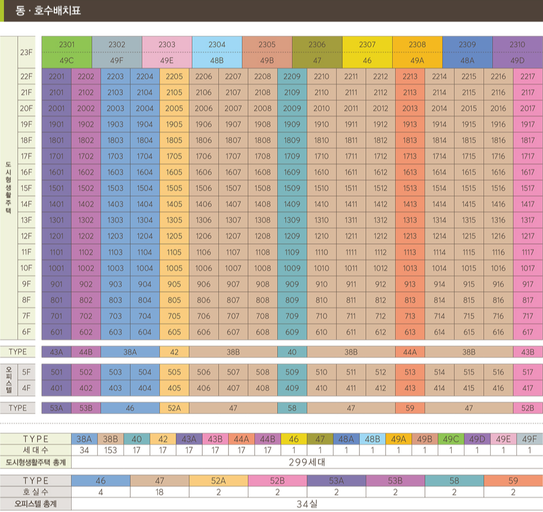Click the 38A swatch in TYPE legend

pyautogui.click(x=84, y=439)
